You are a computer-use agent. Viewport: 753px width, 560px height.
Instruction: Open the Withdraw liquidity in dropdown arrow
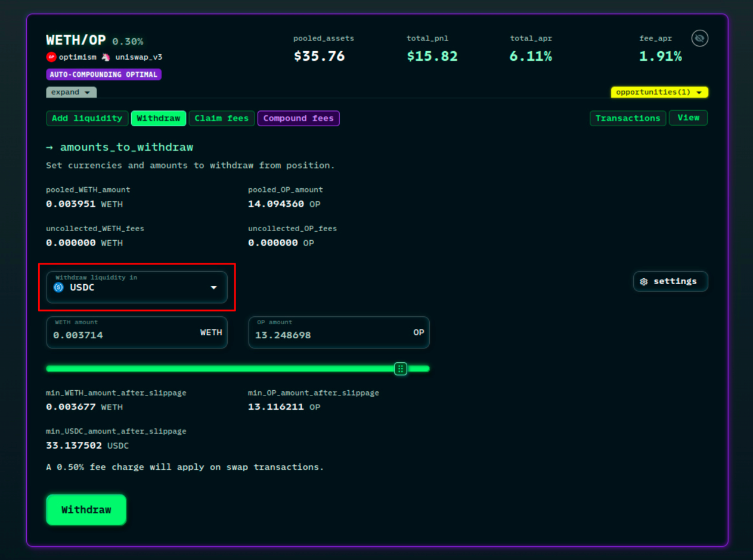click(x=213, y=288)
